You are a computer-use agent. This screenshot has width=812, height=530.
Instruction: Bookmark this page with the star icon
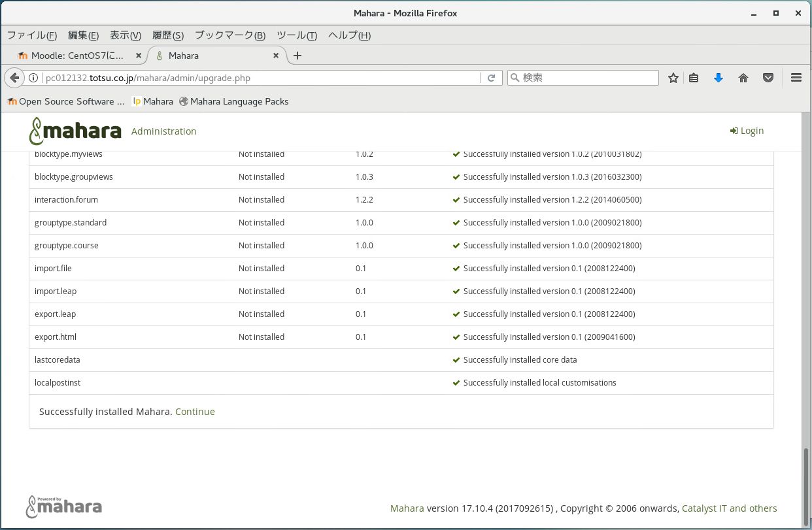click(673, 78)
